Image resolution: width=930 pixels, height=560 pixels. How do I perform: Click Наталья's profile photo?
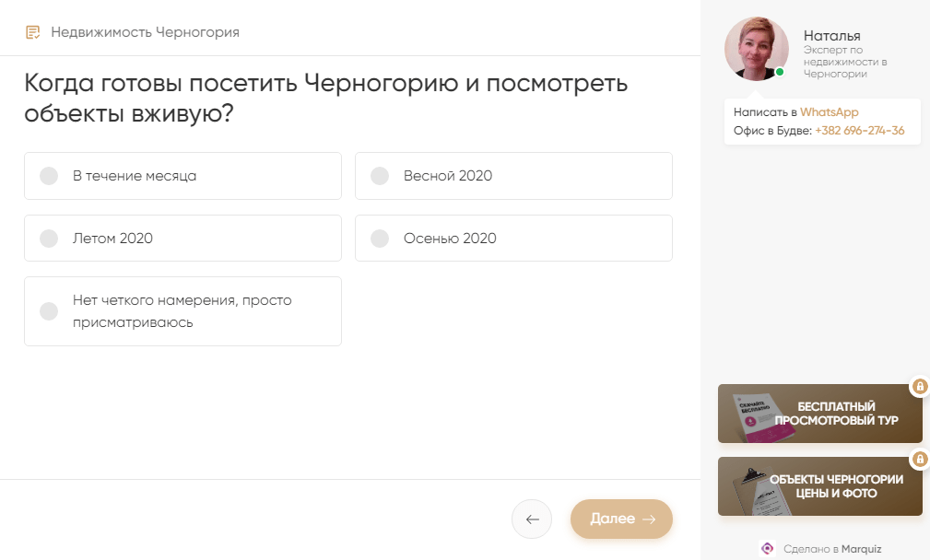(756, 49)
